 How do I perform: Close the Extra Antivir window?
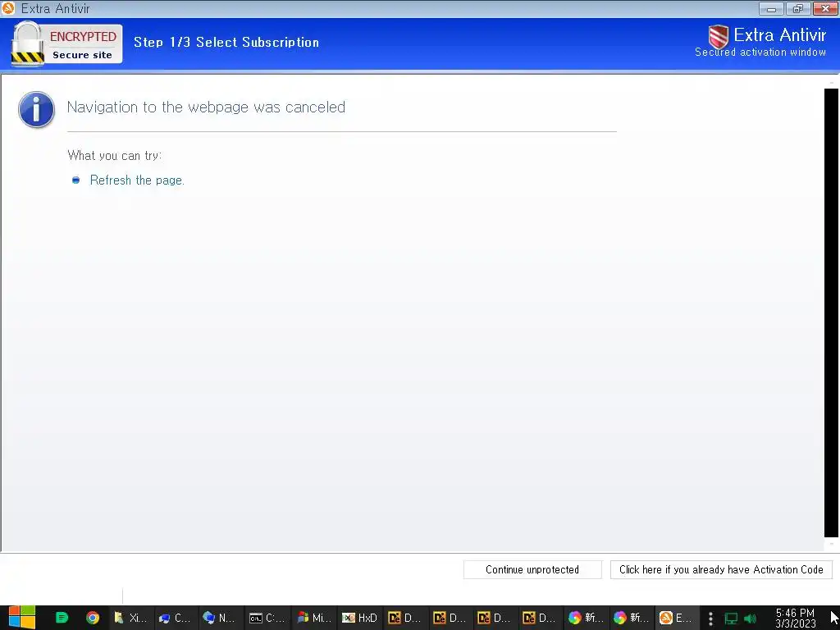click(825, 8)
